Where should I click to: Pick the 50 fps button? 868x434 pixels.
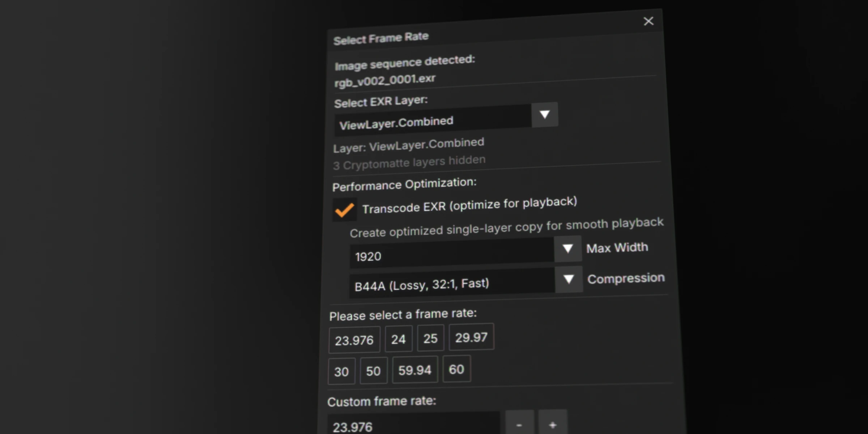pyautogui.click(x=373, y=371)
